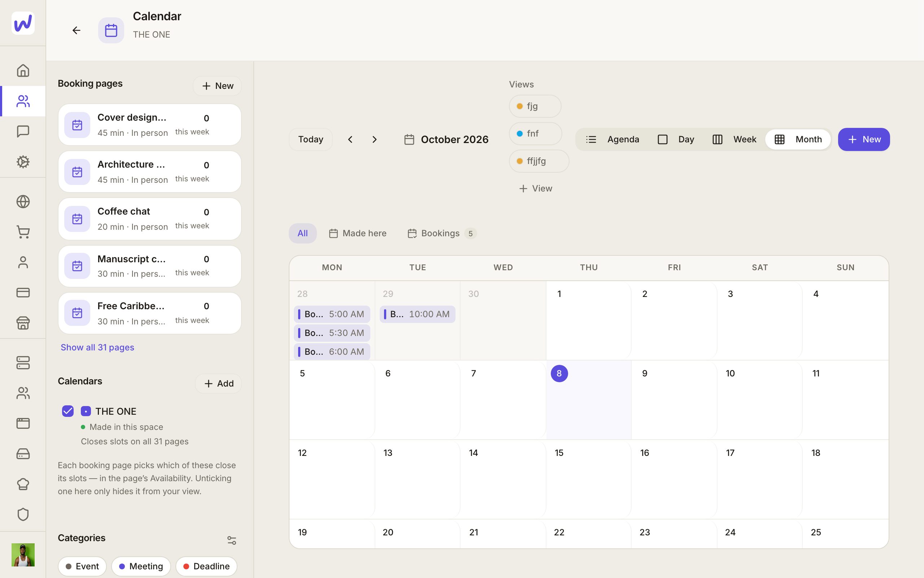Click the Today button
Image resolution: width=924 pixels, height=578 pixels.
click(x=310, y=139)
